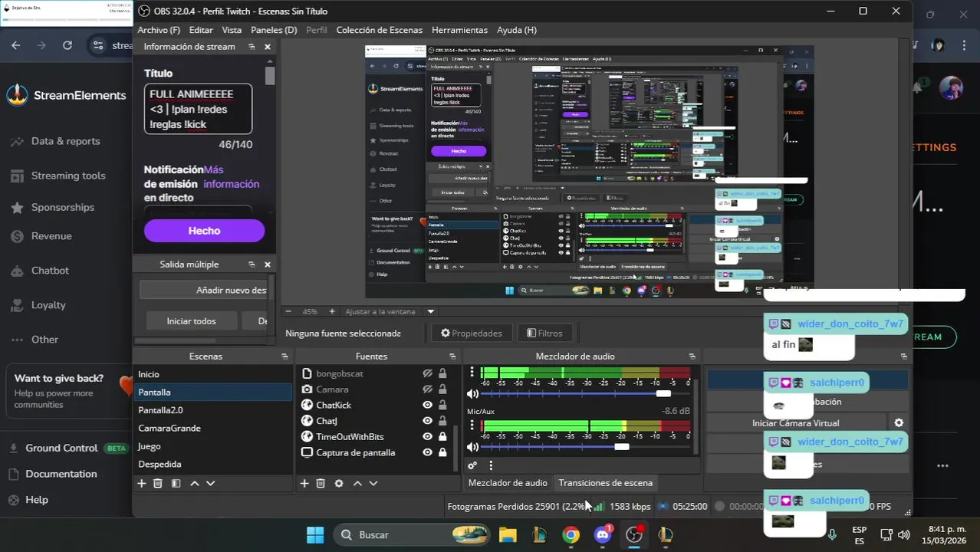Toggle lock on bongobscat source

[x=442, y=373]
